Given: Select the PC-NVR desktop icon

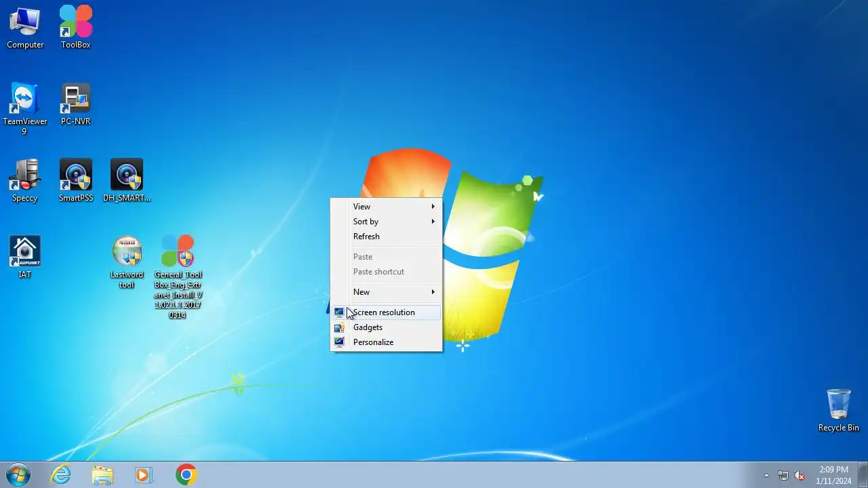Looking at the screenshot, I should [75, 104].
